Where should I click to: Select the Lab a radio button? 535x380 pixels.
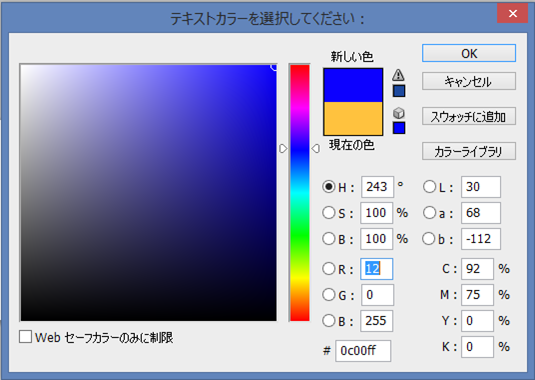click(429, 213)
